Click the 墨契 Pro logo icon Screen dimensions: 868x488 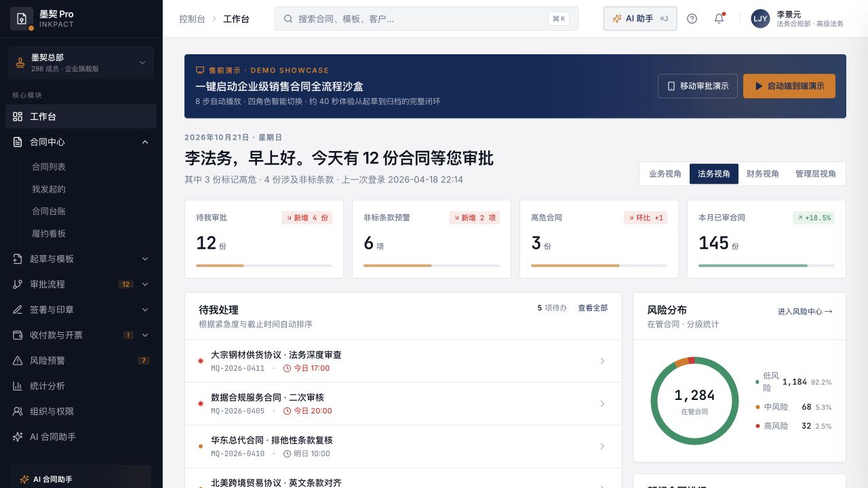coord(22,19)
